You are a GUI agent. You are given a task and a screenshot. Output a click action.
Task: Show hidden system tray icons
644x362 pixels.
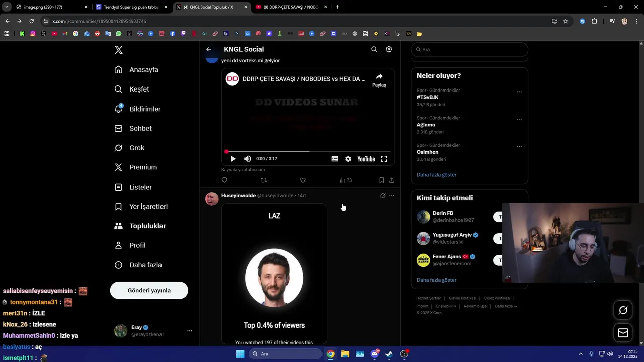tap(580, 354)
